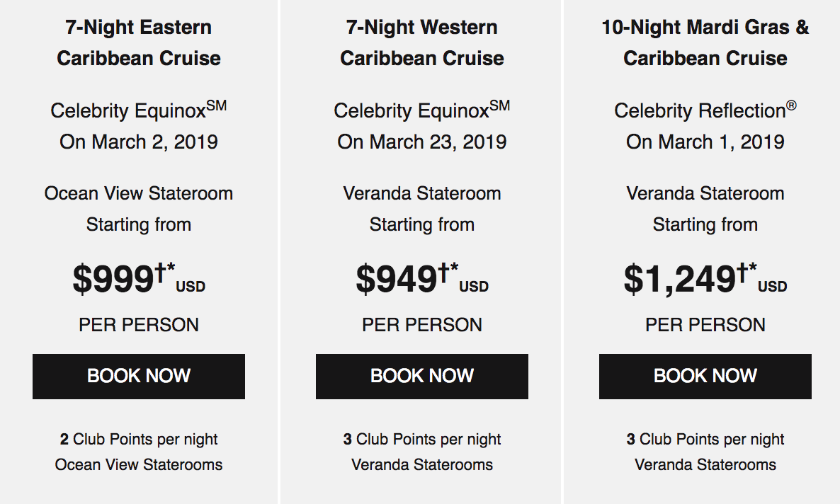Click Celebrity Reflection ship name

pyautogui.click(x=705, y=110)
